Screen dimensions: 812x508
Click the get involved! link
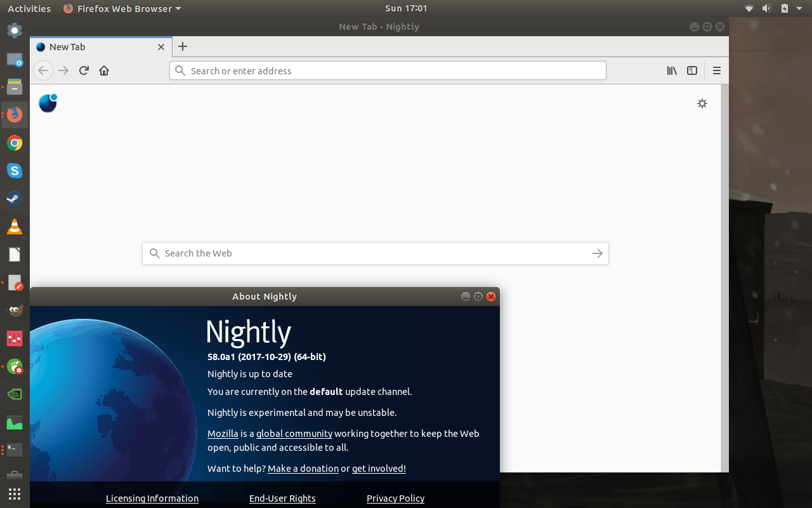[379, 469]
